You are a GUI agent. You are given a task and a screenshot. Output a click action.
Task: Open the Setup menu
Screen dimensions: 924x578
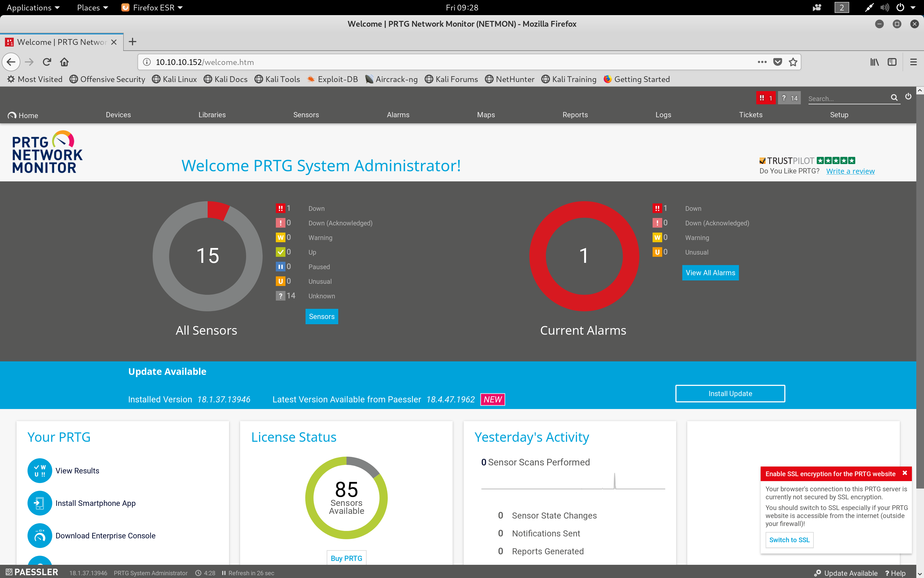[839, 115]
